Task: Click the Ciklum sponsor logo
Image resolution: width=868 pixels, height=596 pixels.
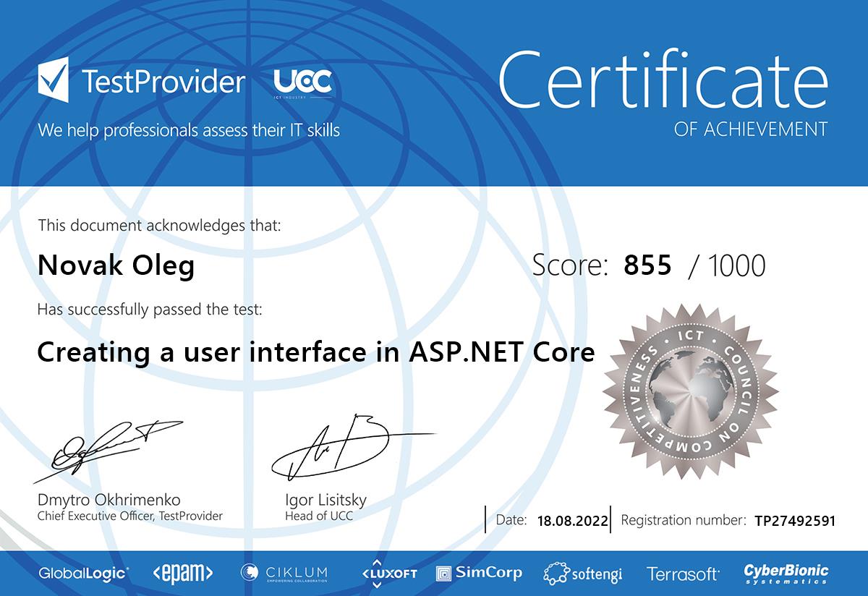Action: pos(284,574)
